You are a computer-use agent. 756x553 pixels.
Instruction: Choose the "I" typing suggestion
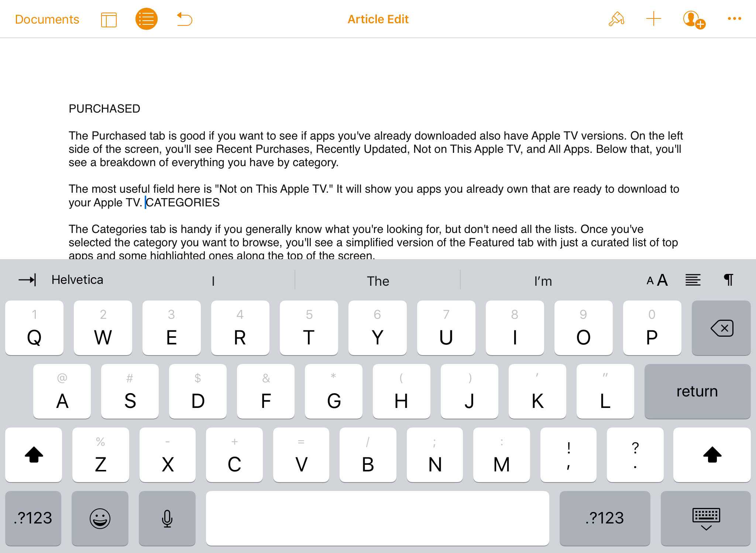coord(213,281)
